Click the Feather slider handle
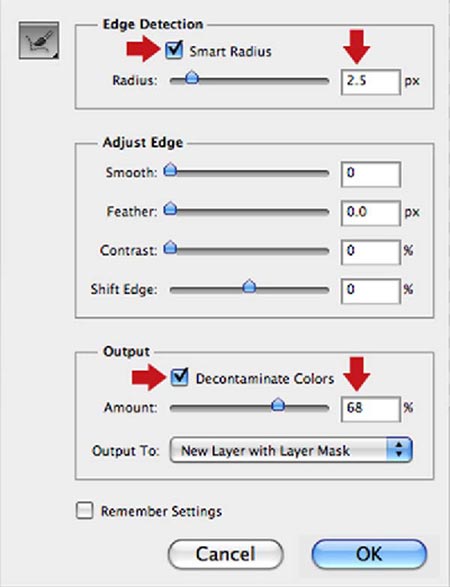 (x=170, y=209)
